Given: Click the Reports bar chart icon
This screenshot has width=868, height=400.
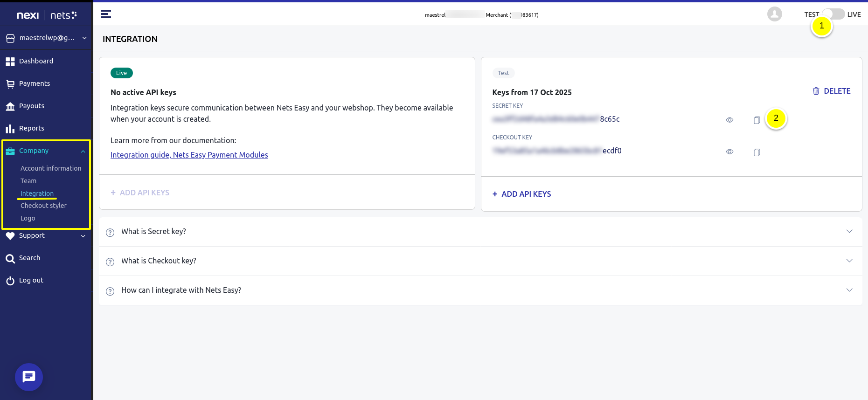Looking at the screenshot, I should pos(10,129).
